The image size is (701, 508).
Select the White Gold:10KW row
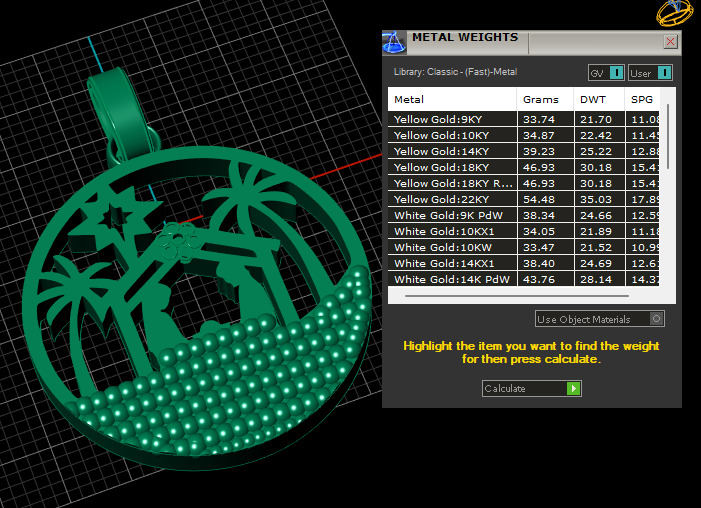click(x=524, y=247)
